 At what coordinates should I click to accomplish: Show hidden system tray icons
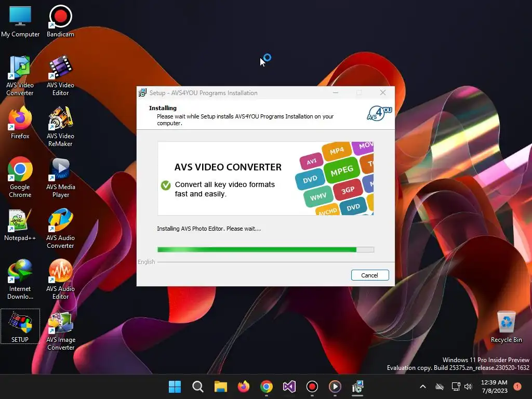pyautogui.click(x=423, y=387)
